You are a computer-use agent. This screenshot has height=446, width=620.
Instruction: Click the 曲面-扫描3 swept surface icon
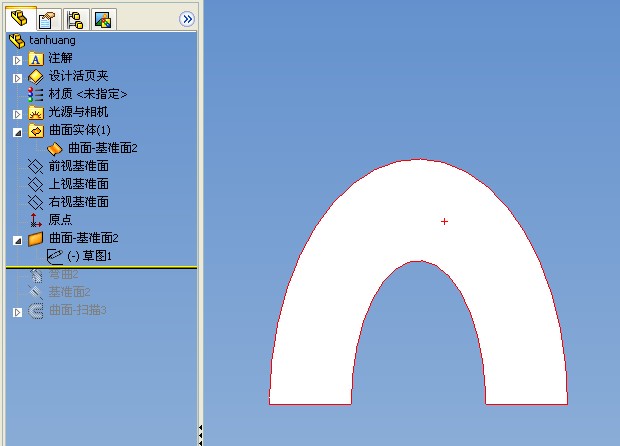36,311
